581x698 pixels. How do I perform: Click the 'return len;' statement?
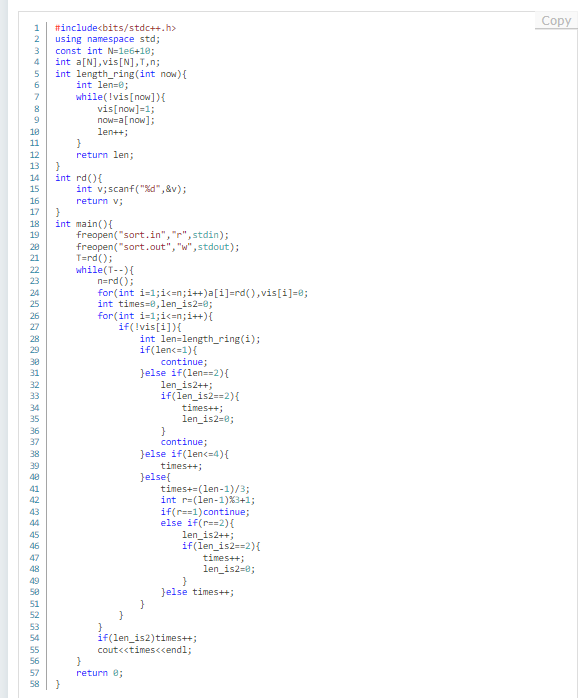(x=105, y=154)
